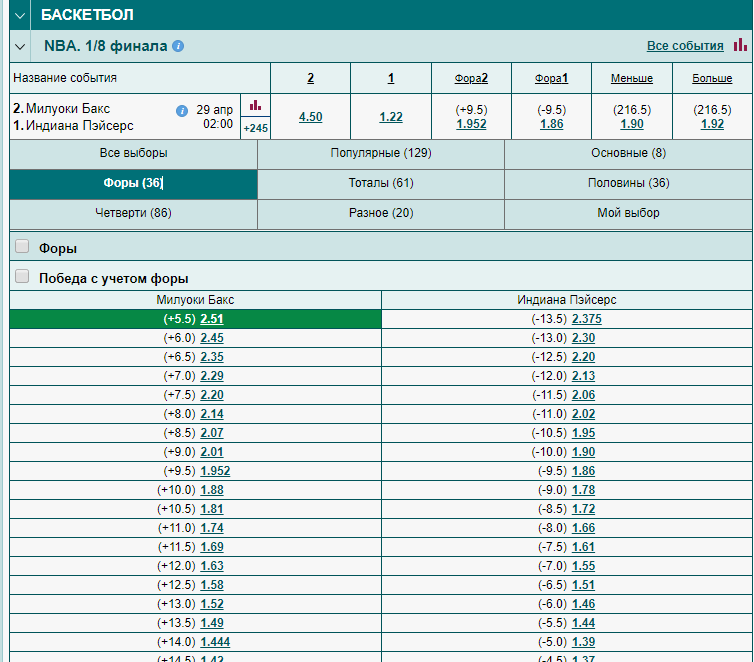Select Индиана (-12.5) odds 2.20
This screenshot has height=662, width=754.
pos(583,357)
